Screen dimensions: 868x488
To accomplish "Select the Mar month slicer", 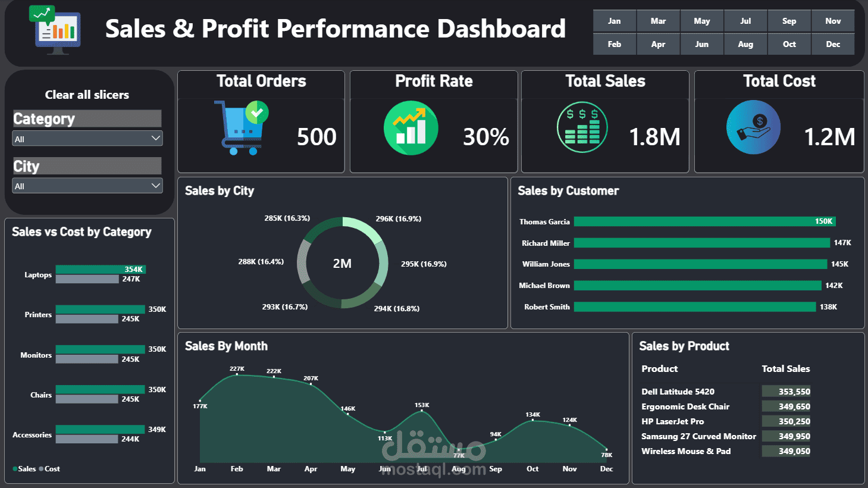I will coord(658,21).
